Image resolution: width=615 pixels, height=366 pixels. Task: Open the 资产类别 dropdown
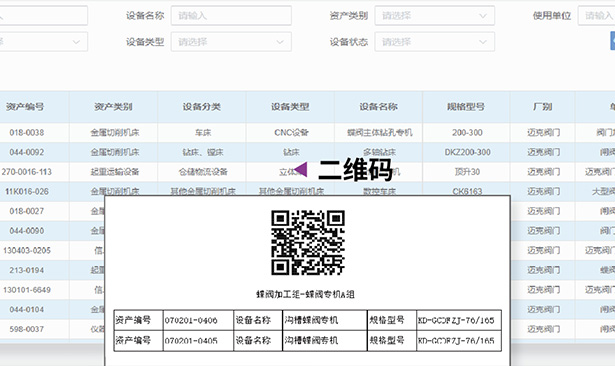[x=434, y=16]
